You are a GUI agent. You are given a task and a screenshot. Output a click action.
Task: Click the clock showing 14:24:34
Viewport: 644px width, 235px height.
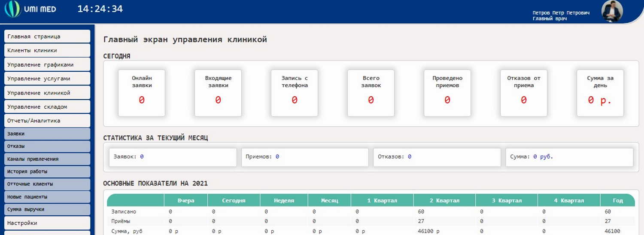click(100, 9)
